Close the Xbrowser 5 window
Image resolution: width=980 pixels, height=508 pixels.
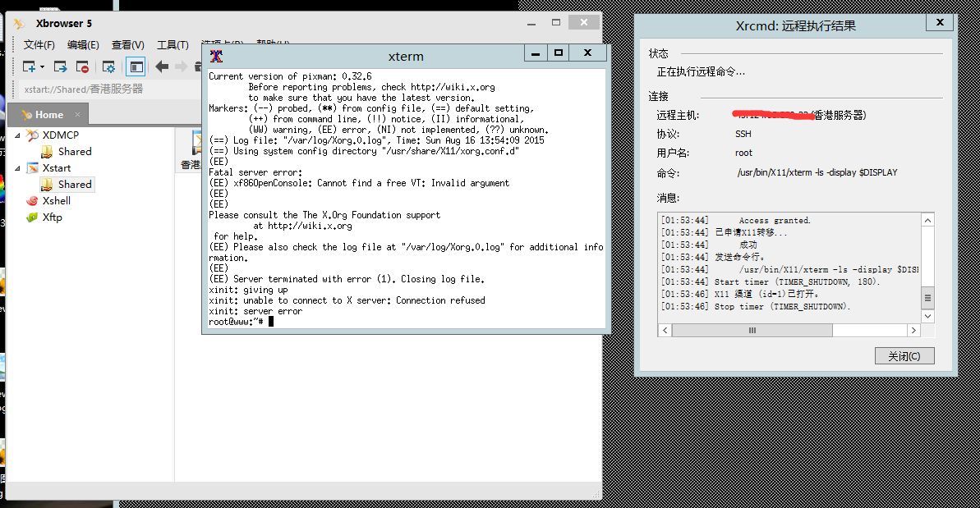click(x=584, y=22)
